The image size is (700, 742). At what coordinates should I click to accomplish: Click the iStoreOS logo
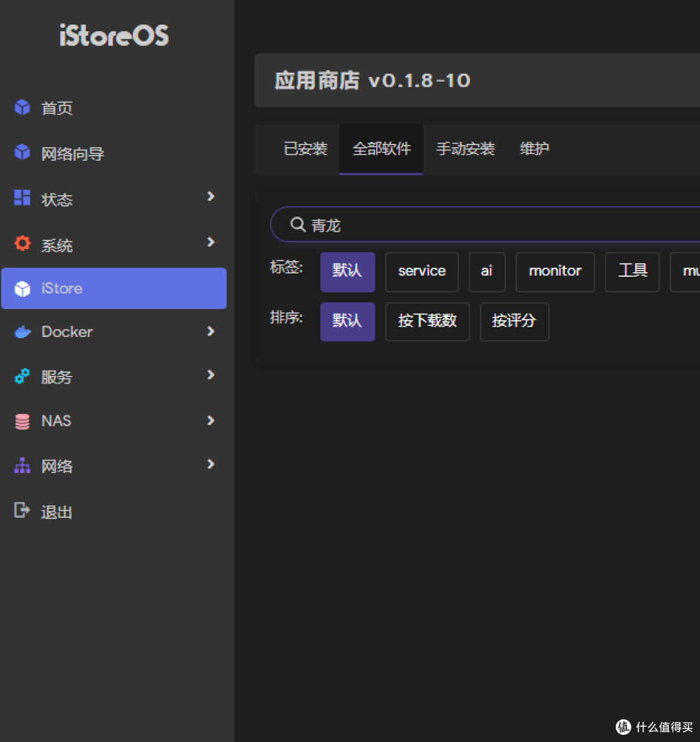click(114, 36)
